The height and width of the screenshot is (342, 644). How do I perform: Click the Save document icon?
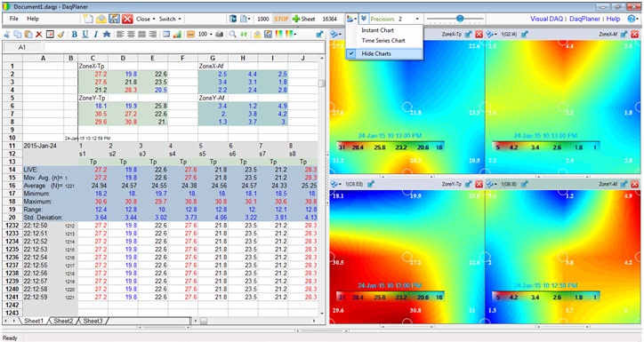[x=114, y=19]
